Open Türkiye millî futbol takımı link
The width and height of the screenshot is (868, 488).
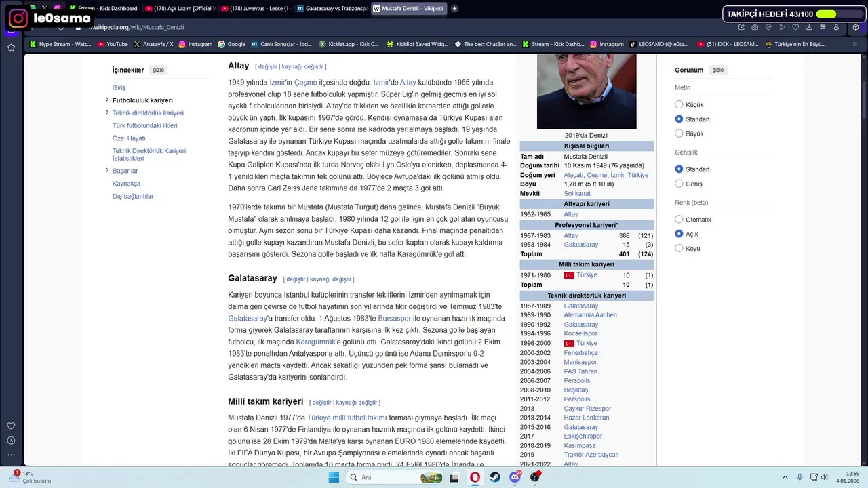(347, 418)
